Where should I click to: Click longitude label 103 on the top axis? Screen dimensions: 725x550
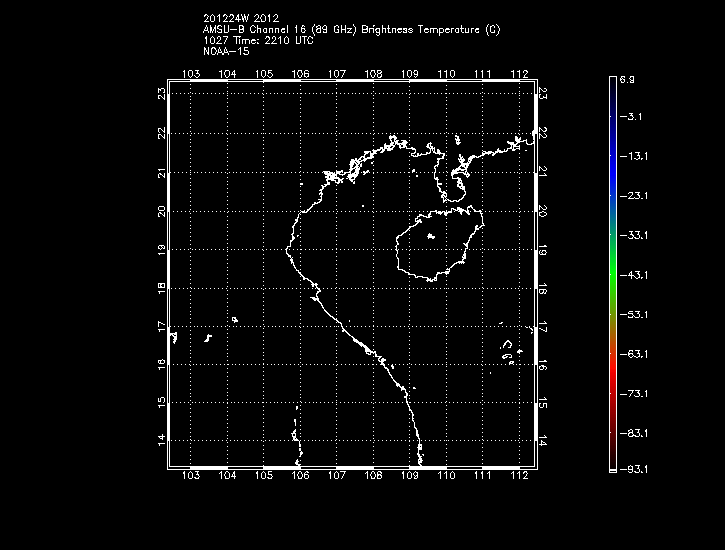[191, 74]
